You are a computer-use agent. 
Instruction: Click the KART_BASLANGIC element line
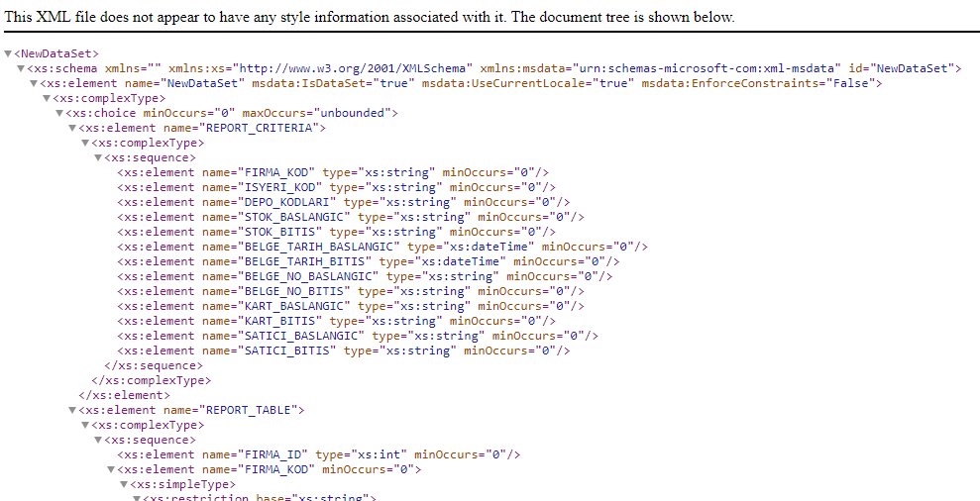[350, 306]
